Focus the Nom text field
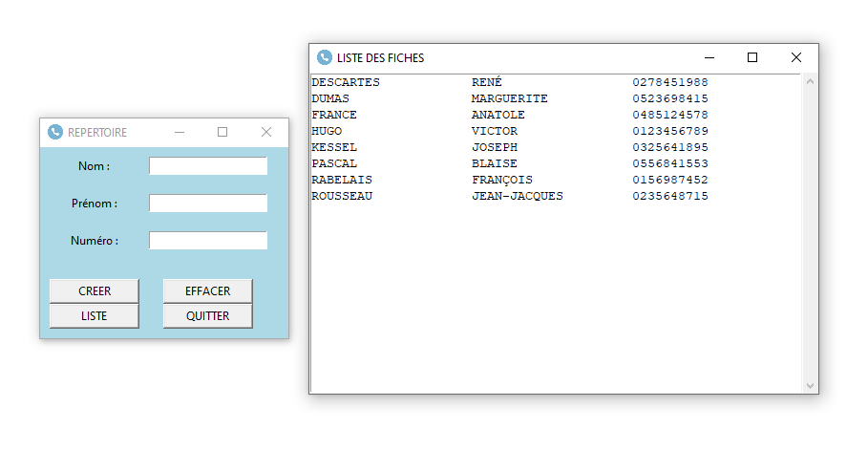Viewport: 868px width, 451px height. point(207,166)
